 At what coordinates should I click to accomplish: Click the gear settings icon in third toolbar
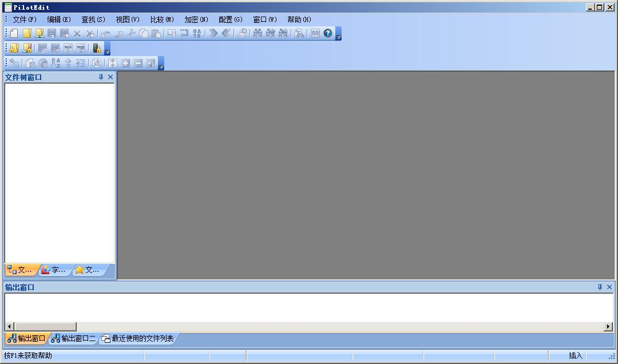[43, 63]
